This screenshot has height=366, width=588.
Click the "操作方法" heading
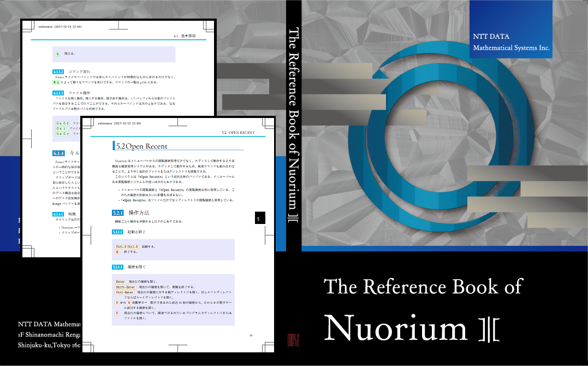139,213
